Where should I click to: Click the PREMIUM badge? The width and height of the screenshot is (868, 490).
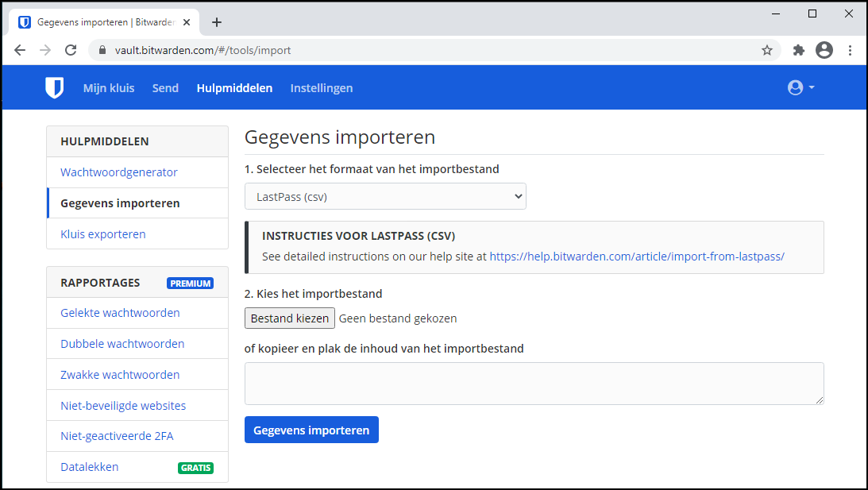pos(190,283)
